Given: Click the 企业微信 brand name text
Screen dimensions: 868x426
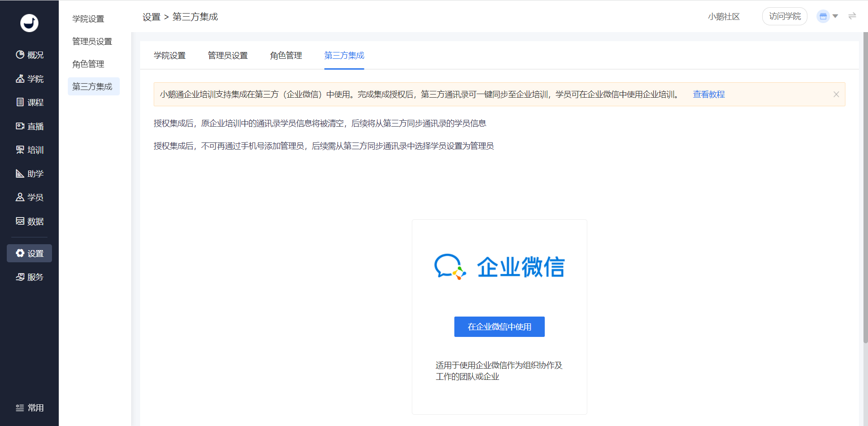Looking at the screenshot, I should coord(521,267).
